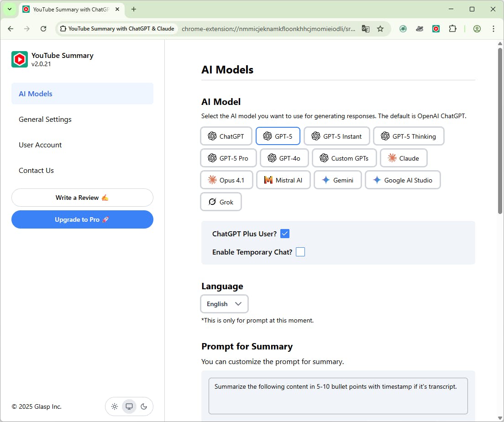
Task: Click the translate page icon in address bar
Action: coord(365,29)
